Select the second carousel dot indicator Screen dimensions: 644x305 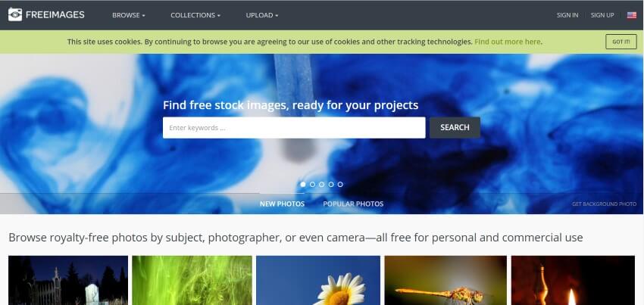click(x=313, y=185)
